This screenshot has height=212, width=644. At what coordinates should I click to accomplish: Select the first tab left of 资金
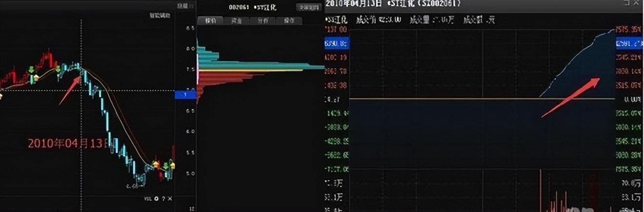pyautogui.click(x=210, y=21)
